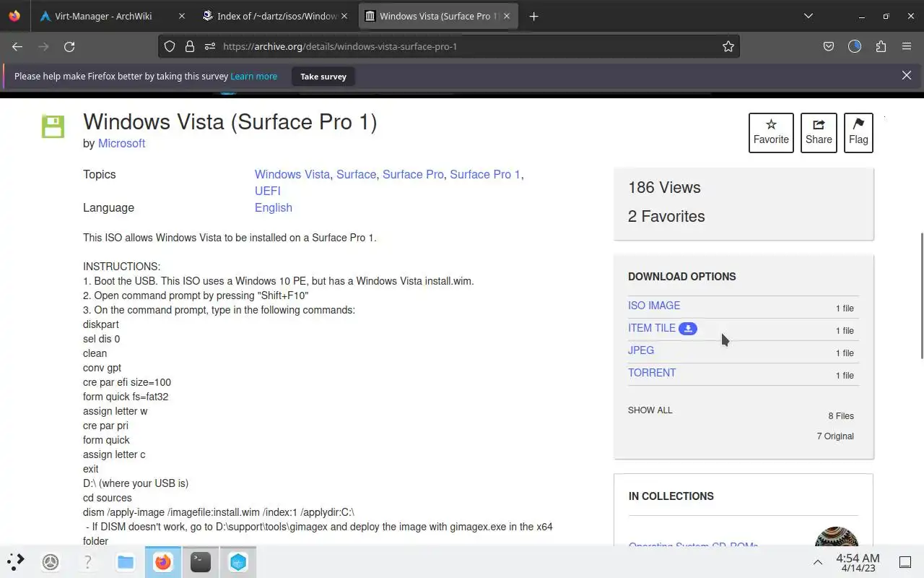This screenshot has height=578, width=924.
Task: Click the '8 Files' count text
Action: click(x=841, y=416)
